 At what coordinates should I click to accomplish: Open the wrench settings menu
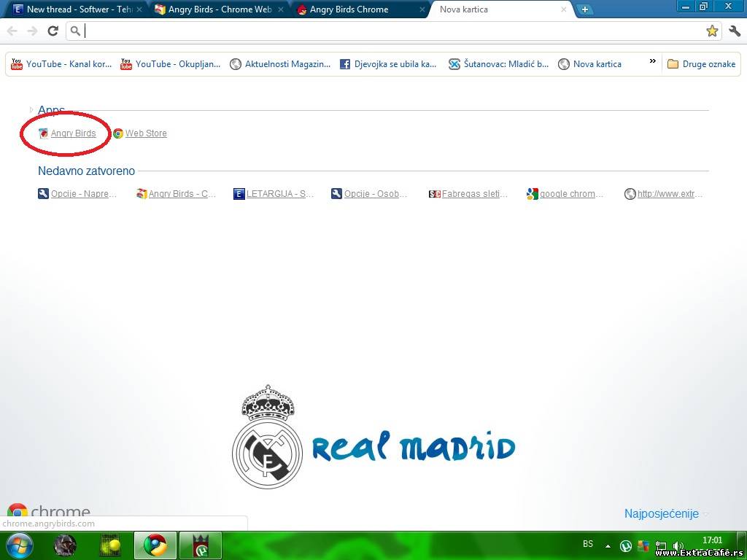point(735,31)
